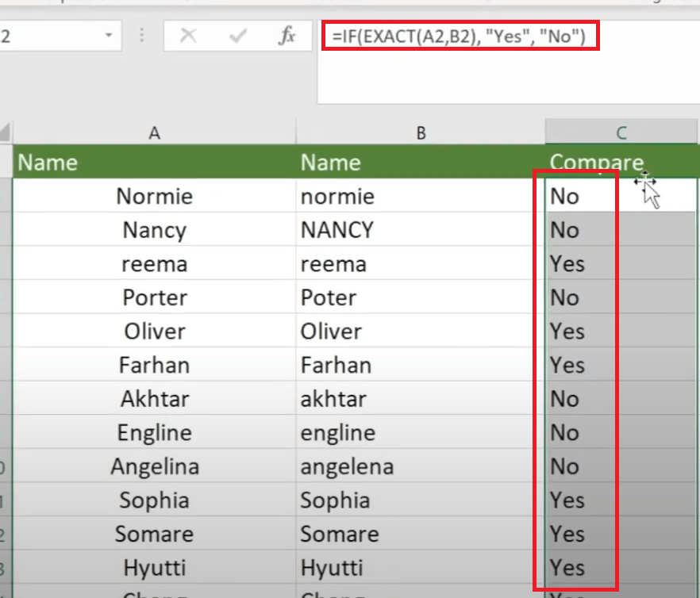Viewport: 700px width, 598px height.
Task: Select the Hyutti cell in column A
Action: click(x=155, y=567)
